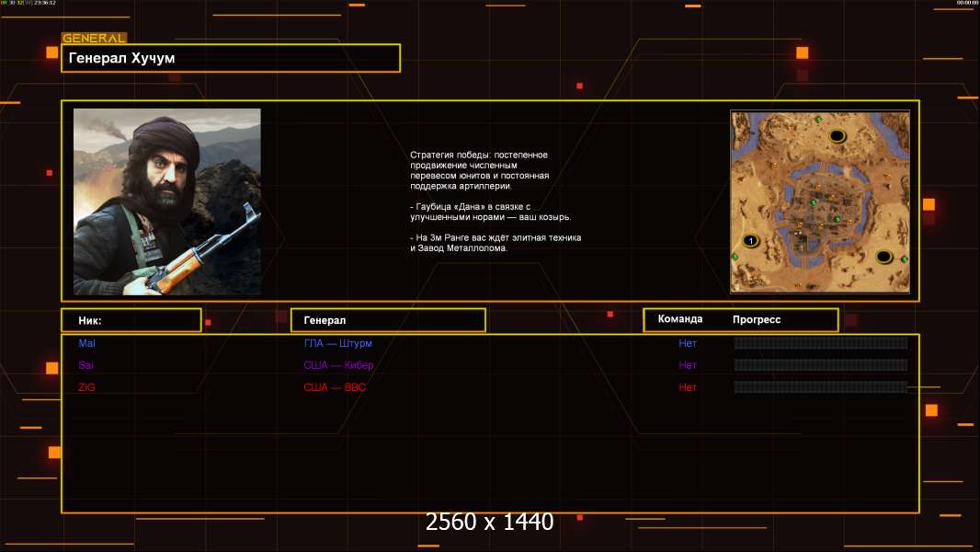Screen dimensions: 980x552
Task: Click the general's portrait image
Action: (166, 201)
